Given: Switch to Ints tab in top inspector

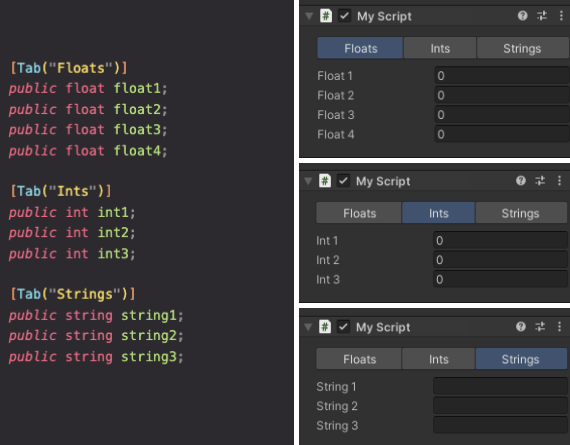Looking at the screenshot, I should pyautogui.click(x=440, y=48).
